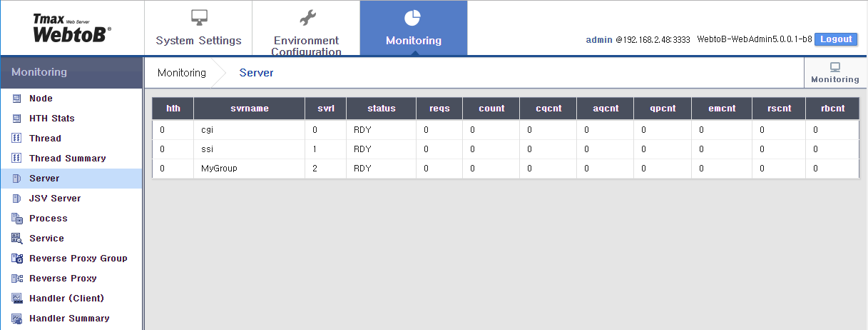868x330 pixels.
Task: Click the HTH Stats sidebar icon
Action: tap(16, 119)
